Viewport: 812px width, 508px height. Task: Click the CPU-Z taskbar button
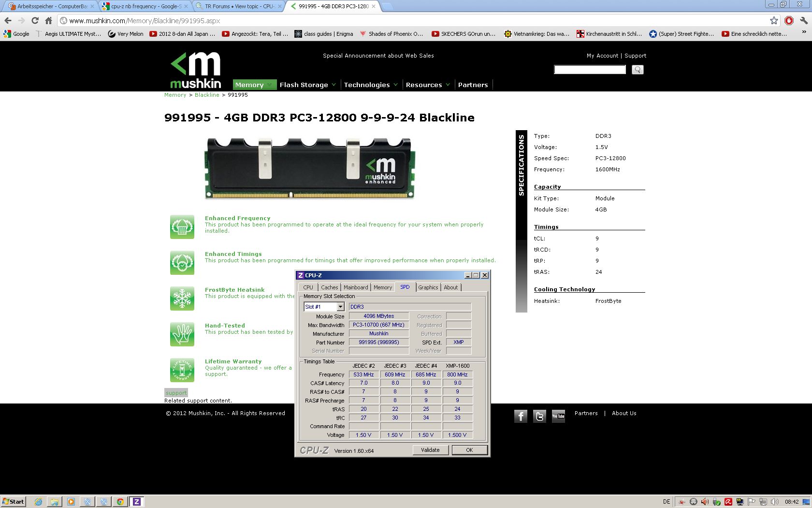tap(137, 502)
